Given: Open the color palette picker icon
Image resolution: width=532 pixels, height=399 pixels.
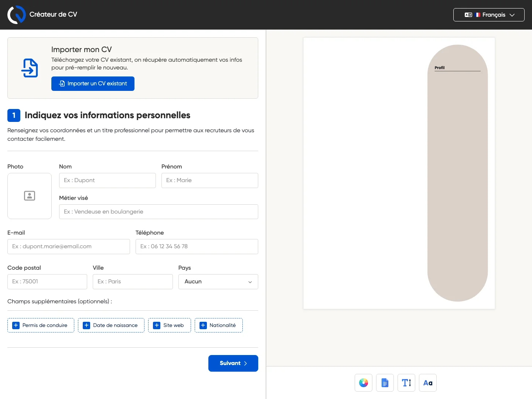Looking at the screenshot, I should pos(364,383).
